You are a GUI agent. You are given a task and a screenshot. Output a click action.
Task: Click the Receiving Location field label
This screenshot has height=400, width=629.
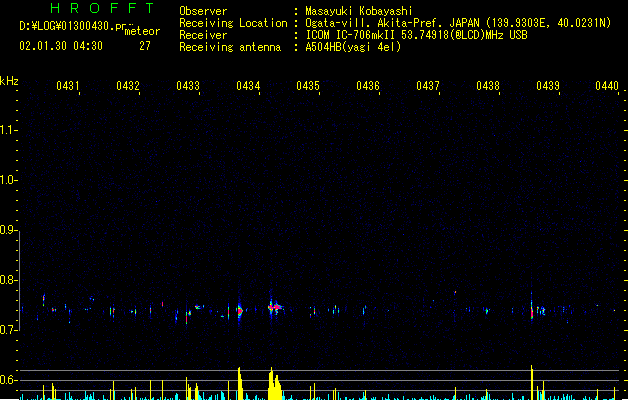pyautogui.click(x=233, y=23)
